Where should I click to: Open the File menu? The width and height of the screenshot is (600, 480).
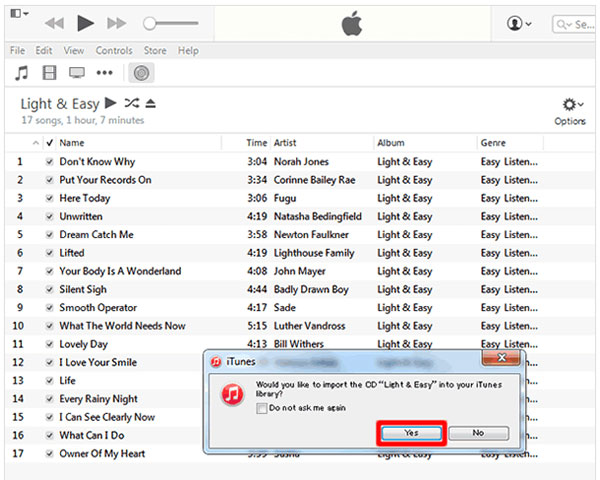(x=17, y=51)
